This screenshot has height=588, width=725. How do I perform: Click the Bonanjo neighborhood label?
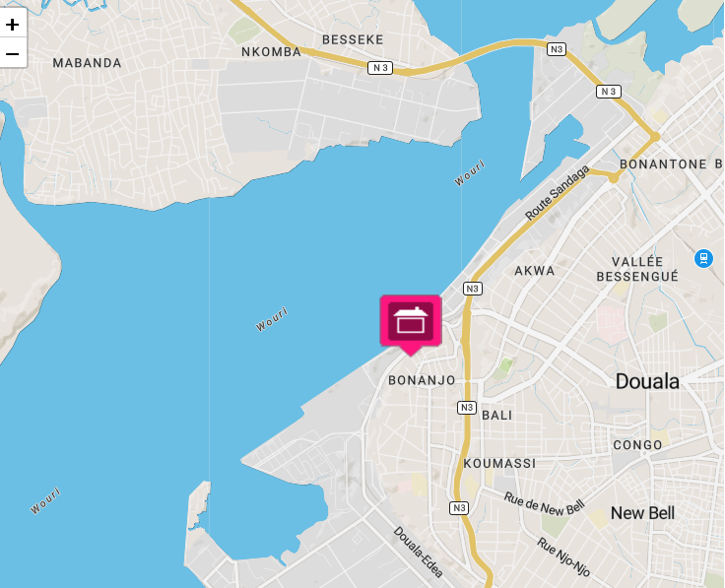(x=423, y=380)
